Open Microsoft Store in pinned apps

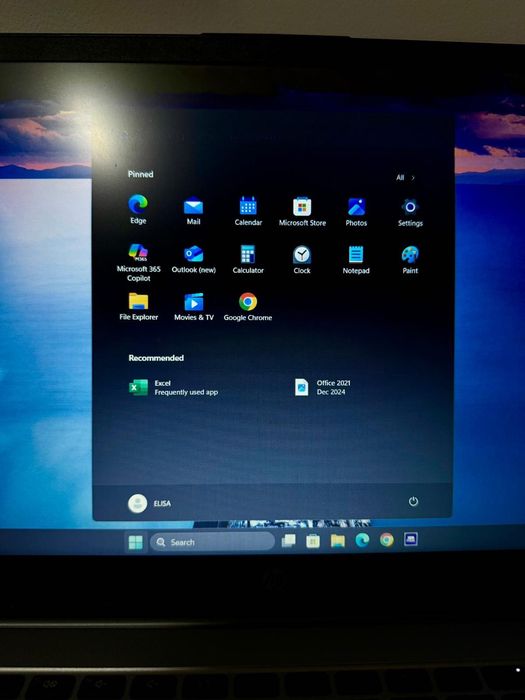pyautogui.click(x=302, y=211)
